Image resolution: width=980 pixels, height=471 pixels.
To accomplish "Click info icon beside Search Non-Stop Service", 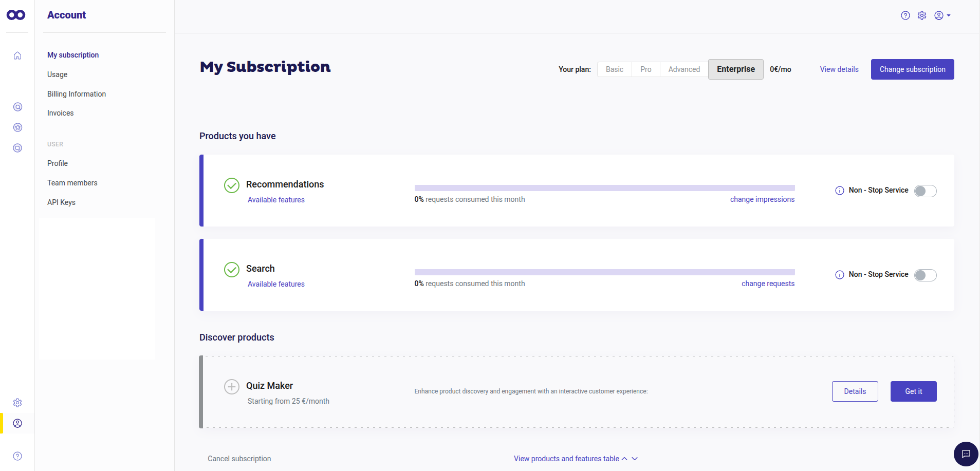I will tap(840, 275).
